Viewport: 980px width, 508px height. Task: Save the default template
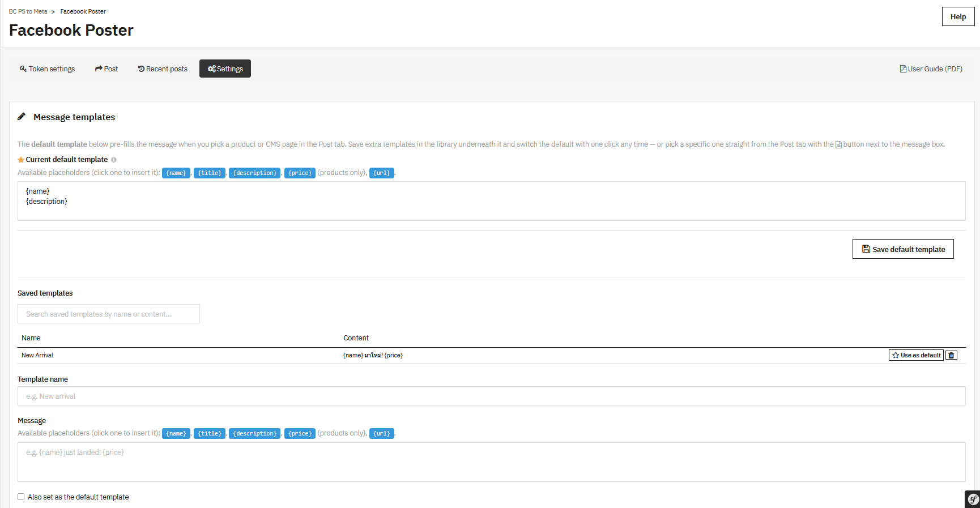903,249
